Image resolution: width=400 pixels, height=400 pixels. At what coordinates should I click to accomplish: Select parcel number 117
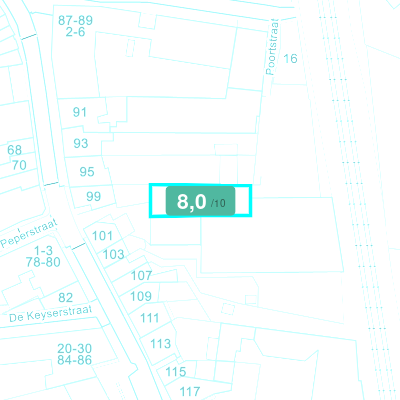click(x=190, y=391)
